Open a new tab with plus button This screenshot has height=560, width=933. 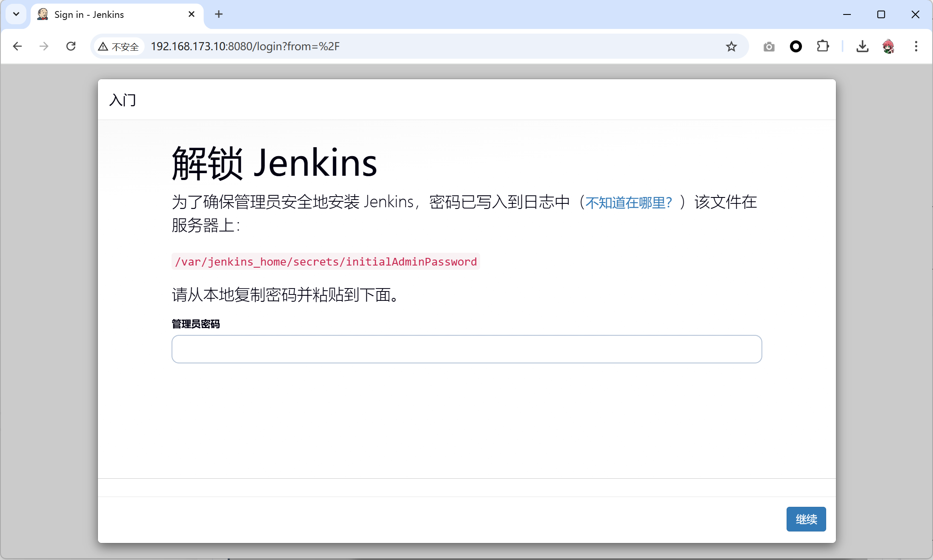pos(219,14)
